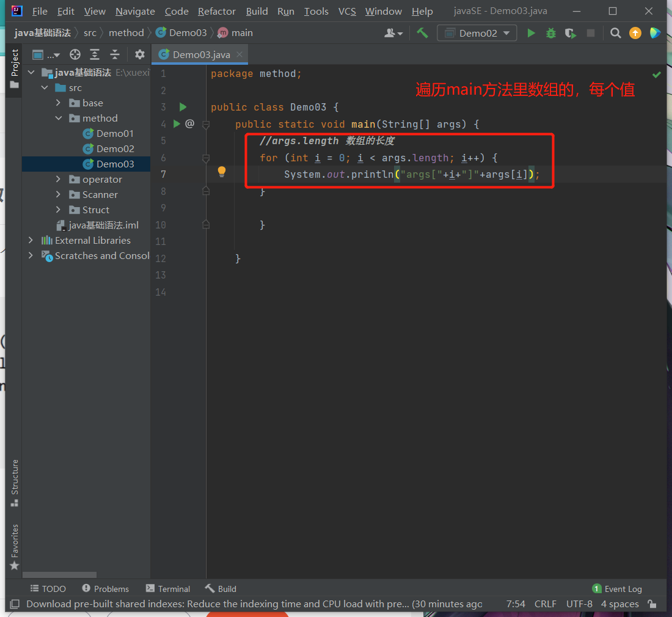The image size is (672, 617).
Task: Click the fold marker on line 6
Action: click(x=206, y=158)
